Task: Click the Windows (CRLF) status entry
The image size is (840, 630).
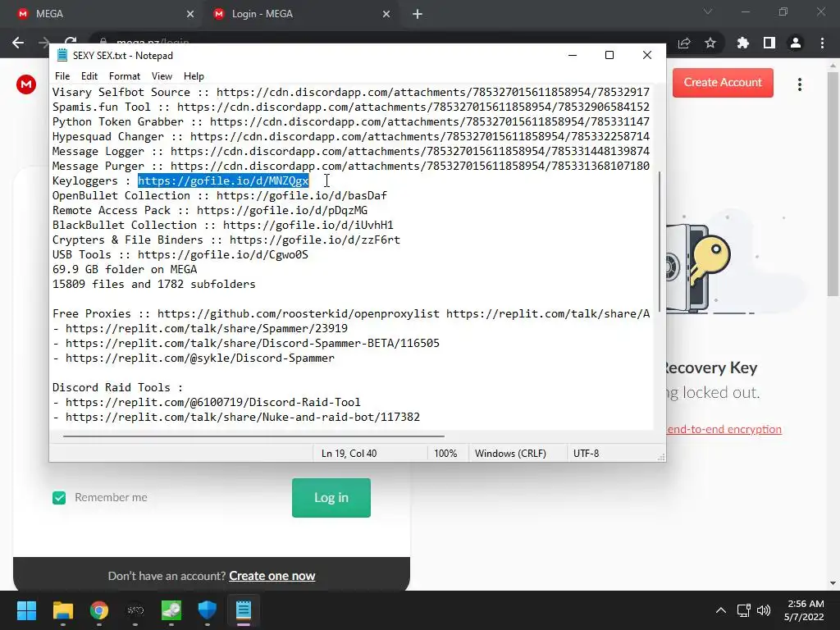Action: [x=510, y=454]
